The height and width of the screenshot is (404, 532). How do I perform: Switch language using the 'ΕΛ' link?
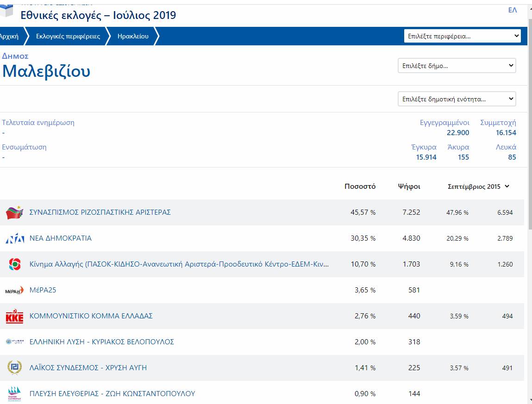coord(512,10)
